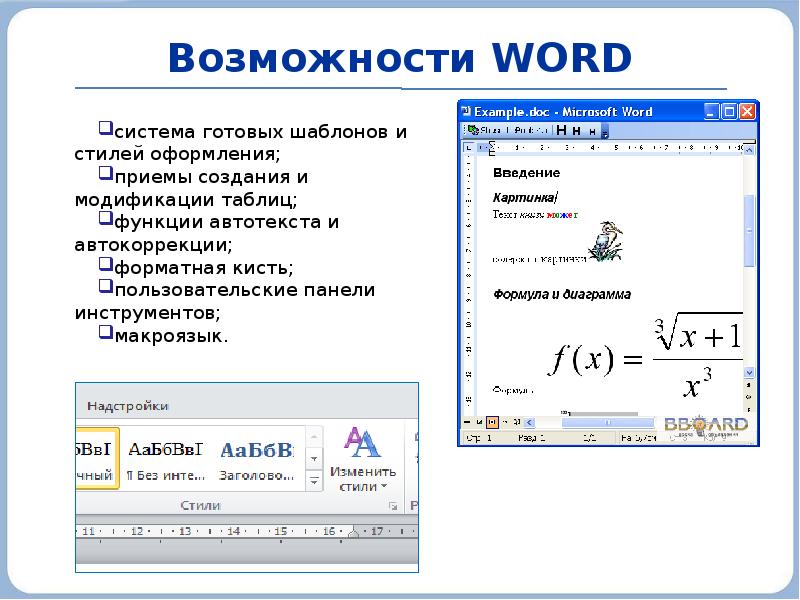
Task: Click the large H heading button
Action: pos(561,131)
